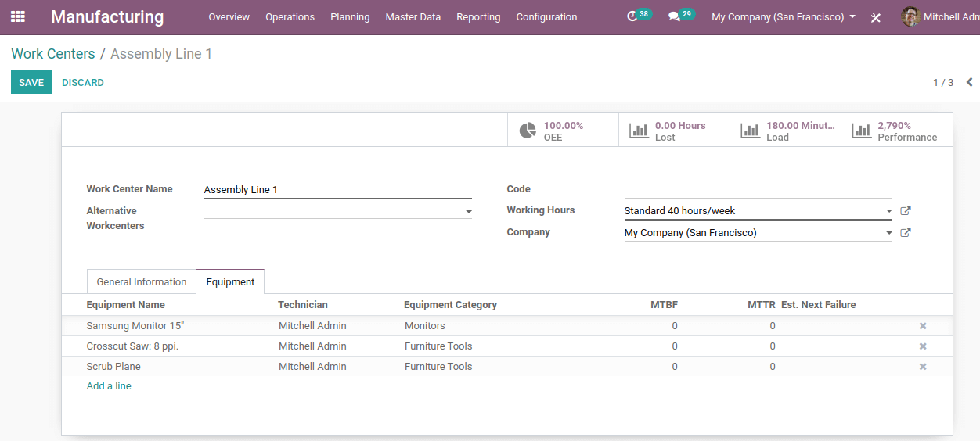The width and height of the screenshot is (980, 441).
Task: Select the Equipment tab
Action: point(230,281)
